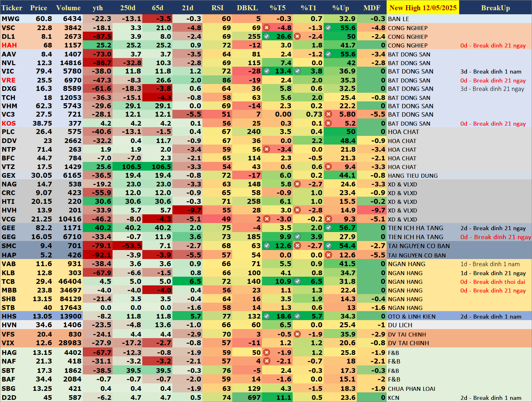Click the red X icon in HAP's %Up cell
The image size is (532, 402).
pos(328,255)
